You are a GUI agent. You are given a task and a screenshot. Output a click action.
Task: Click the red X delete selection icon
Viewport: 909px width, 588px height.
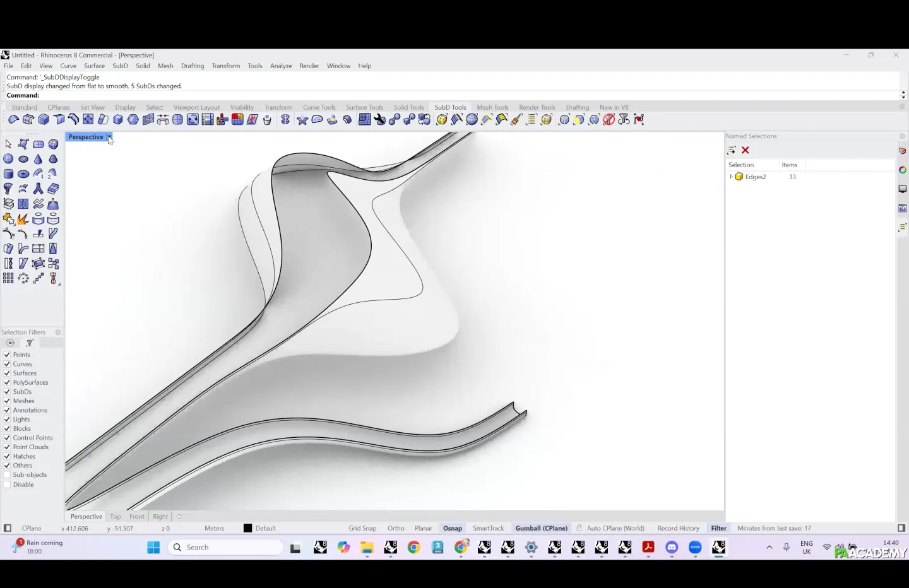coord(746,150)
